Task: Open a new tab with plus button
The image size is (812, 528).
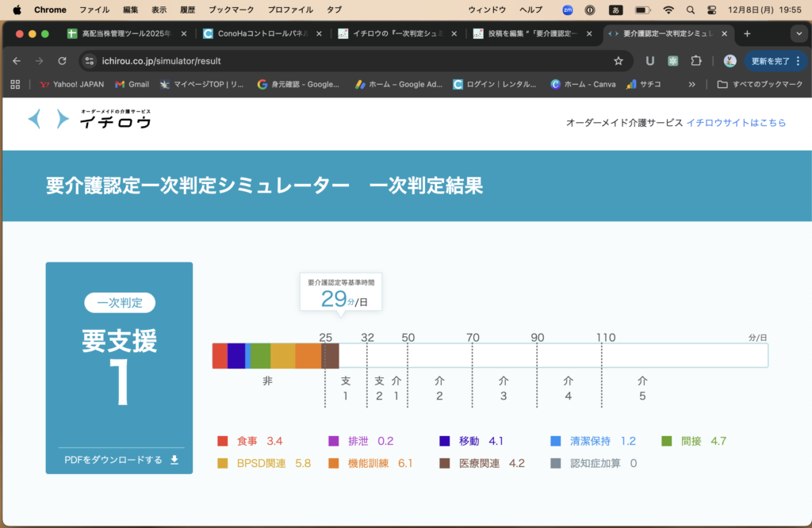Action: pyautogui.click(x=747, y=34)
